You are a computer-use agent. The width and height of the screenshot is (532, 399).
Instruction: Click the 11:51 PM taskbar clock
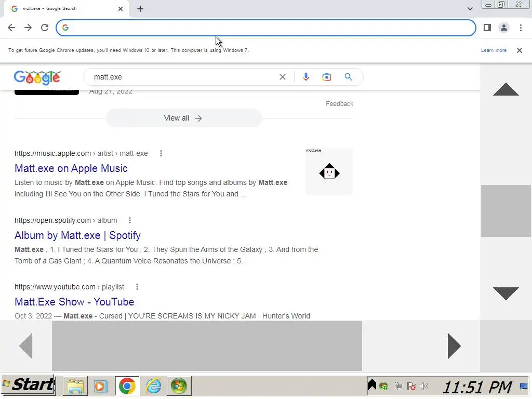[x=476, y=387]
